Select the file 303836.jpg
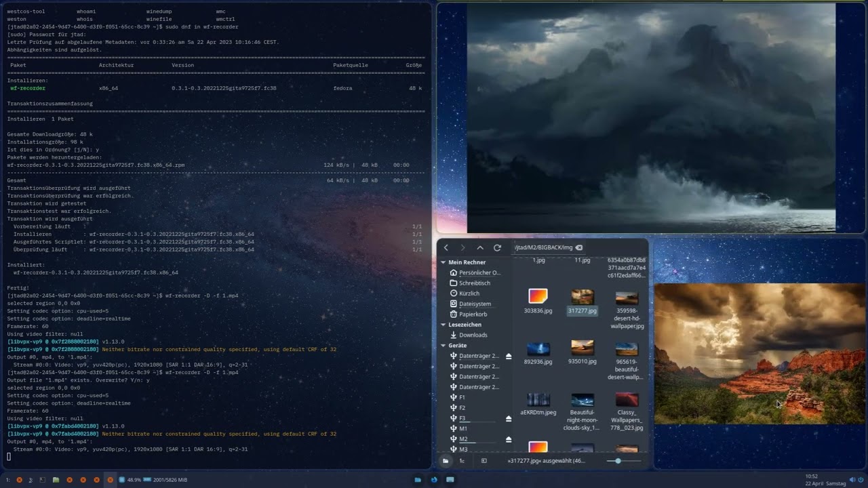 [538, 302]
